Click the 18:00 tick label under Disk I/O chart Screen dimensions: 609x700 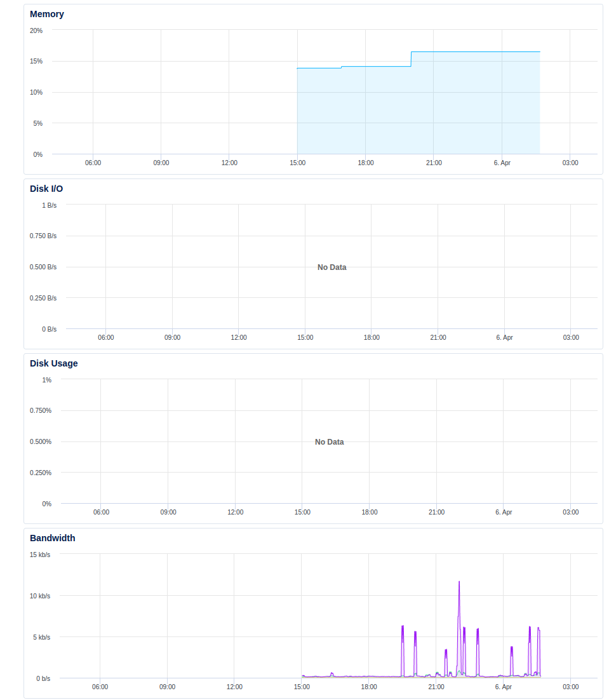[x=371, y=337]
